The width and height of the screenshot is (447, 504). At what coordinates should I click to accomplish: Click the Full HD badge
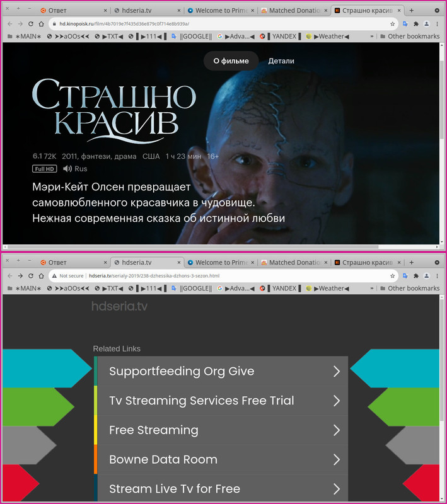pos(44,169)
